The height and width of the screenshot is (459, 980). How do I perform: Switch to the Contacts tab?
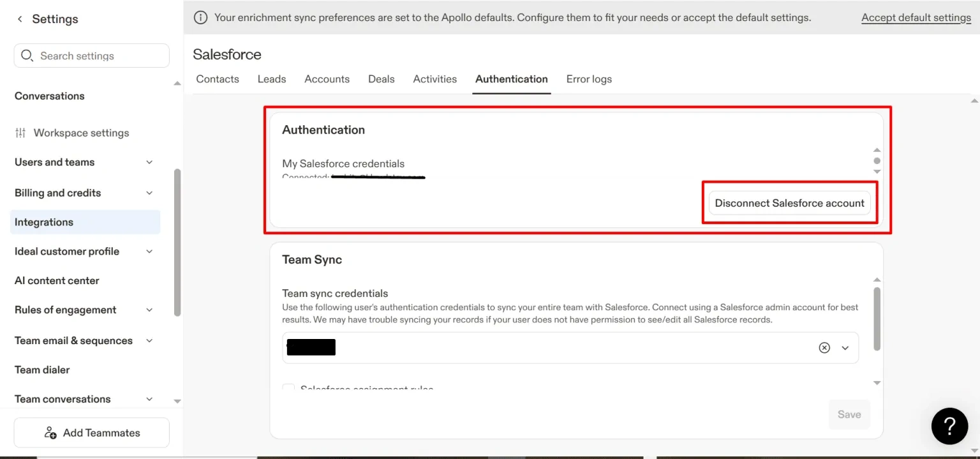[218, 79]
